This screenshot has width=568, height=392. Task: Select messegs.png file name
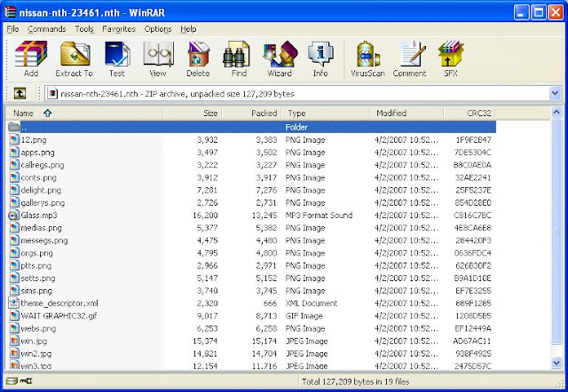44,240
